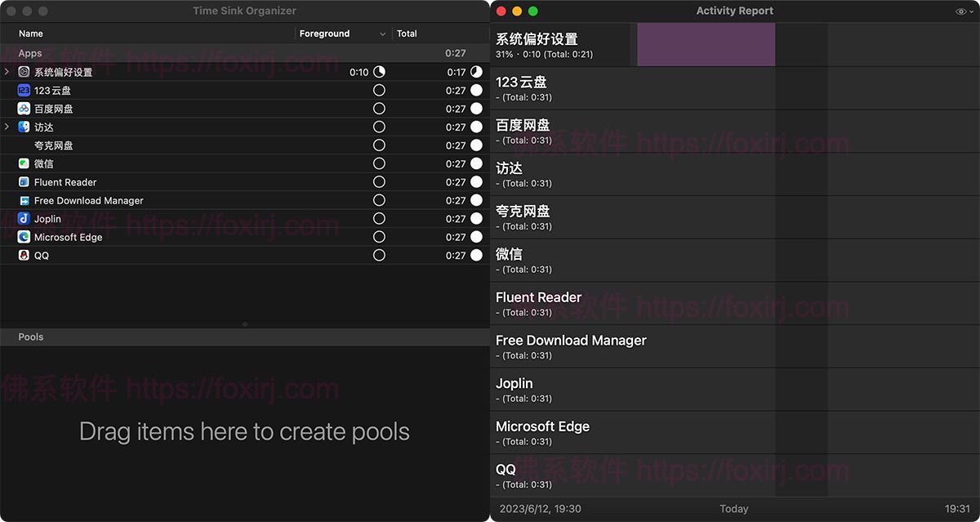
Task: Select the WeChat (微信) app icon
Action: click(x=23, y=163)
